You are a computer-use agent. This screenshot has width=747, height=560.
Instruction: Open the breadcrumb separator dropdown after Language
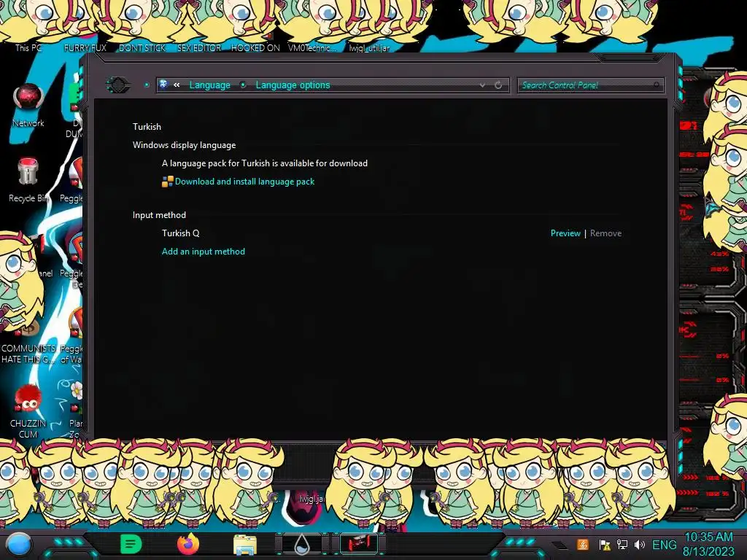point(243,85)
